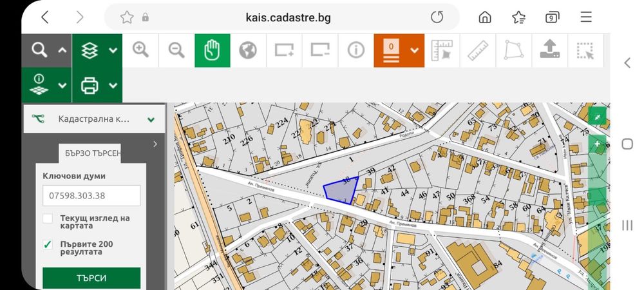Open the search magnifier panel
644x290 pixels.
(x=39, y=50)
